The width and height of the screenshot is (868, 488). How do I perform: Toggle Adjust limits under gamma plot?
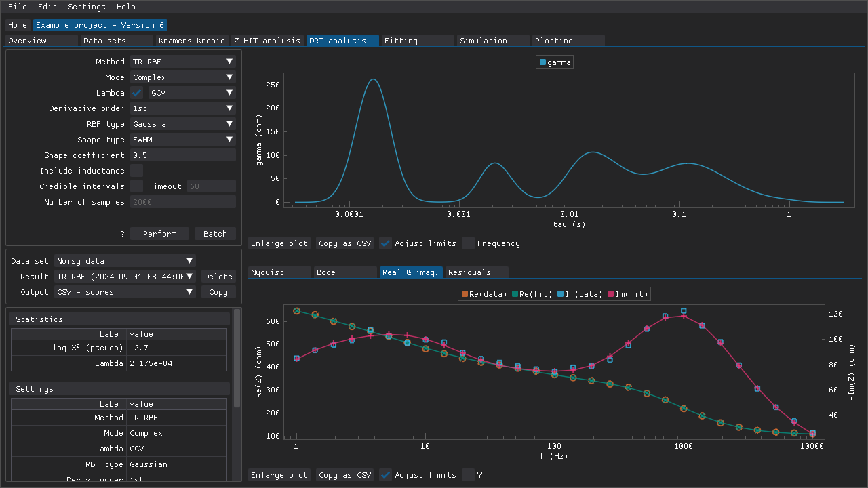[x=385, y=243]
